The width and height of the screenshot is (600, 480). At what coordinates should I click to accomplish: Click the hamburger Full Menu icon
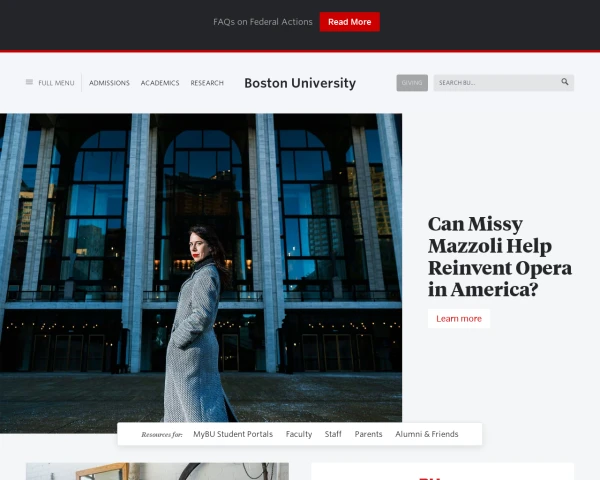29,82
